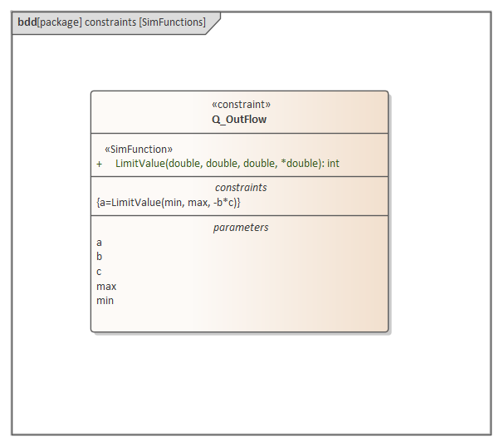This screenshot has height=447, width=504.
Task: Select the max parameter
Action: [106, 286]
